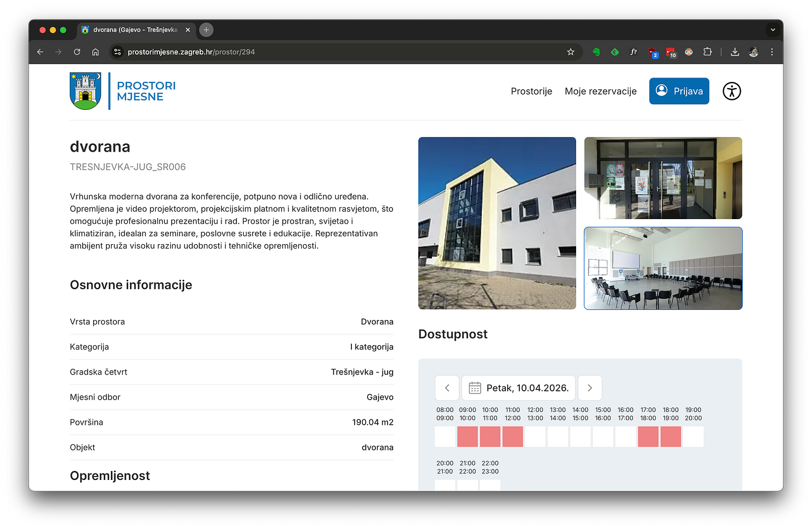Click the Zagreb coat of arms logo
The image size is (812, 529).
point(85,91)
